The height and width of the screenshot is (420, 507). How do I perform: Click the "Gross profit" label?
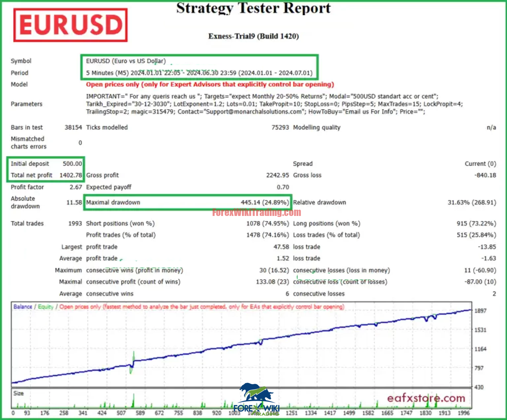tap(102, 175)
